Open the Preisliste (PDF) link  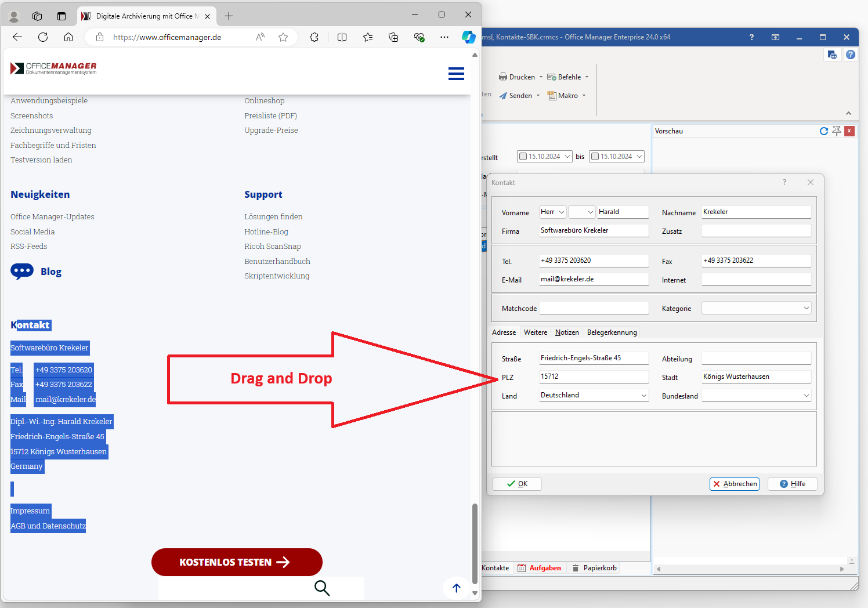[x=270, y=115]
